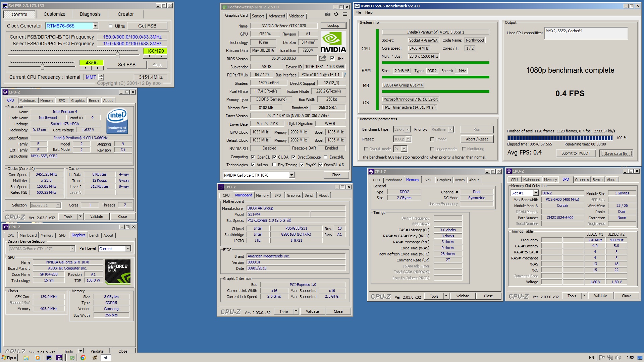Open the Tools dropdown arrow in CPU-Z Mainboard window

pos(296,311)
